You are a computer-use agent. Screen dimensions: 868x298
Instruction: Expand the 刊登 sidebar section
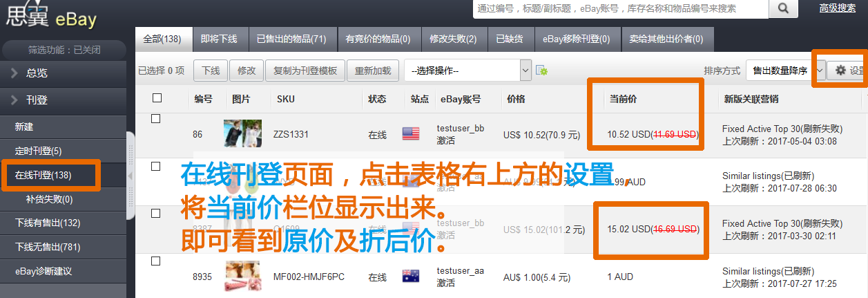64,100
